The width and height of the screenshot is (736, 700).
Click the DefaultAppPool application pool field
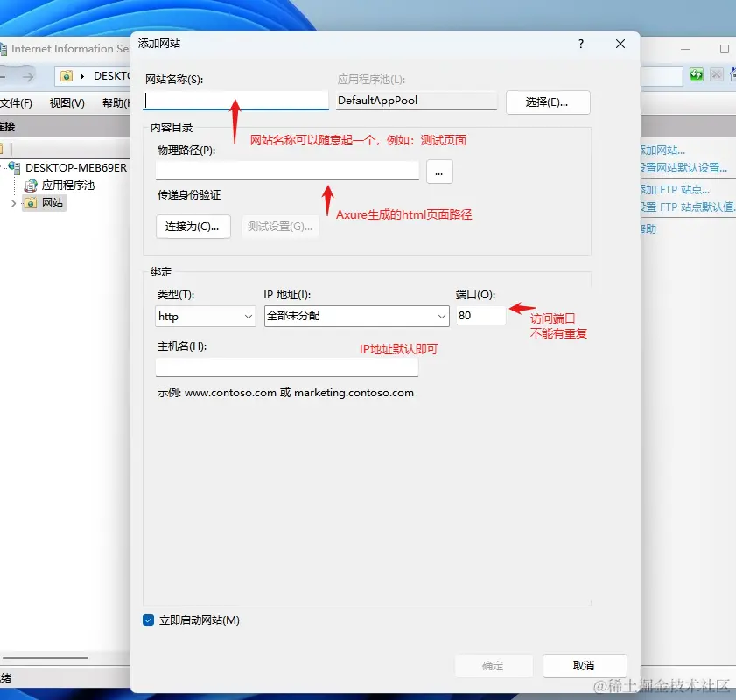click(417, 101)
